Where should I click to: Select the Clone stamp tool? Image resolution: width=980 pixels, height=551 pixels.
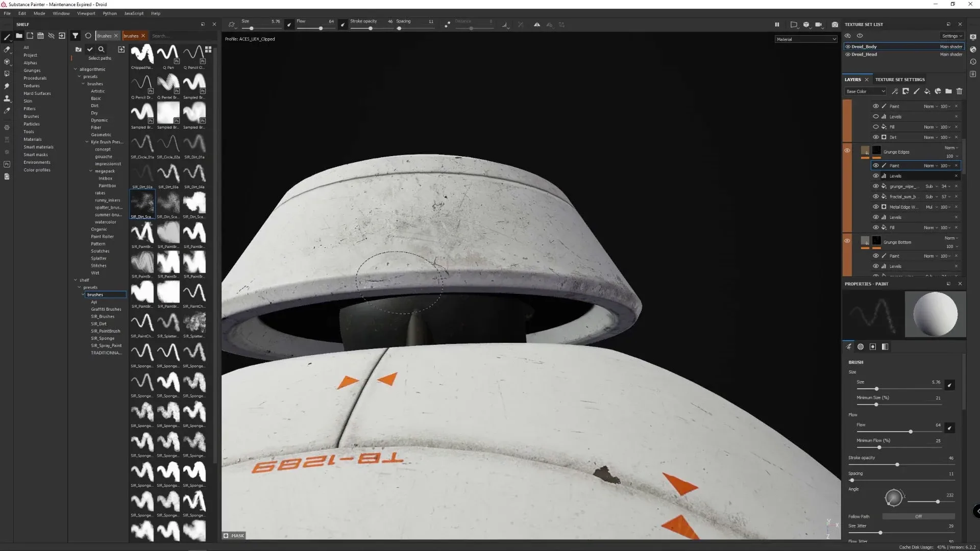click(7, 98)
